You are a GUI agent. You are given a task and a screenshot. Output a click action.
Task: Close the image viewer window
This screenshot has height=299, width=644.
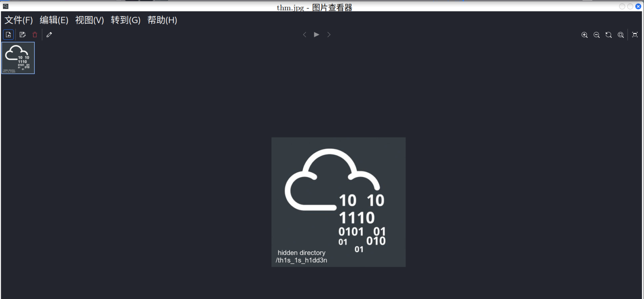point(638,6)
